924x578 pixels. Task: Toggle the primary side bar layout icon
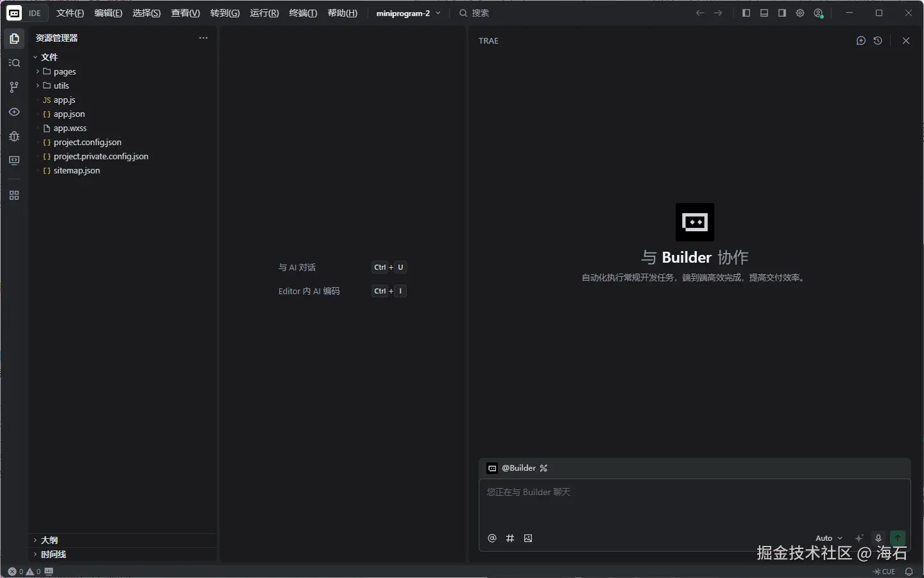pos(746,13)
